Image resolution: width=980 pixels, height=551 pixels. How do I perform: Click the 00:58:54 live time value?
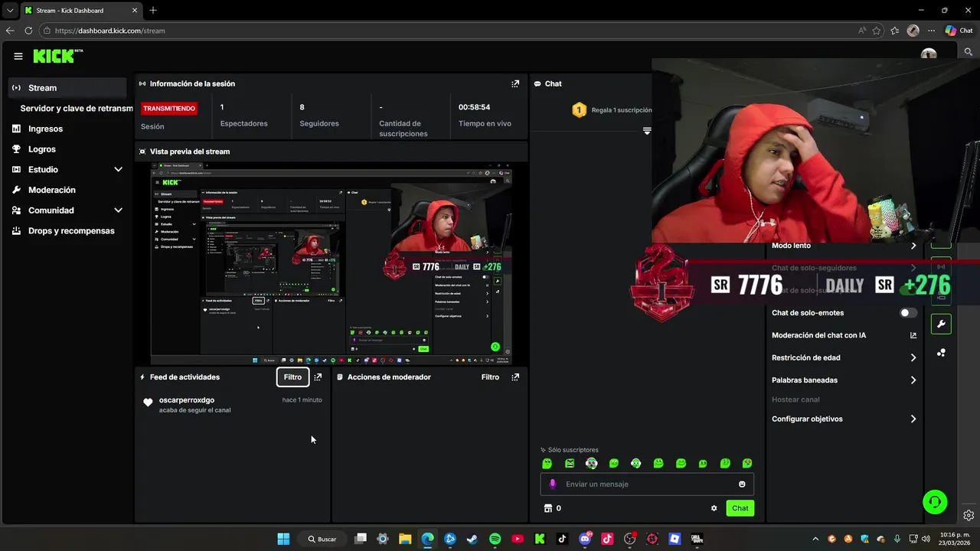click(474, 107)
